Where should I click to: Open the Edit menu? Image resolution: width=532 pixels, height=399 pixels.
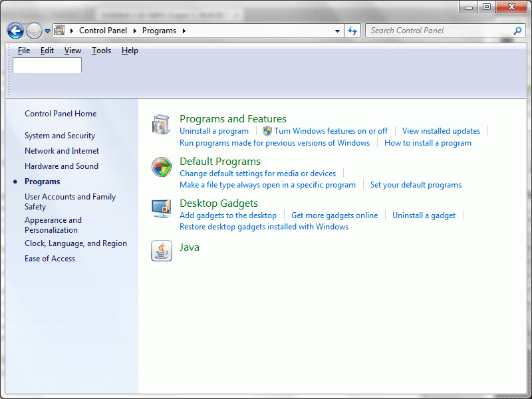tap(47, 51)
